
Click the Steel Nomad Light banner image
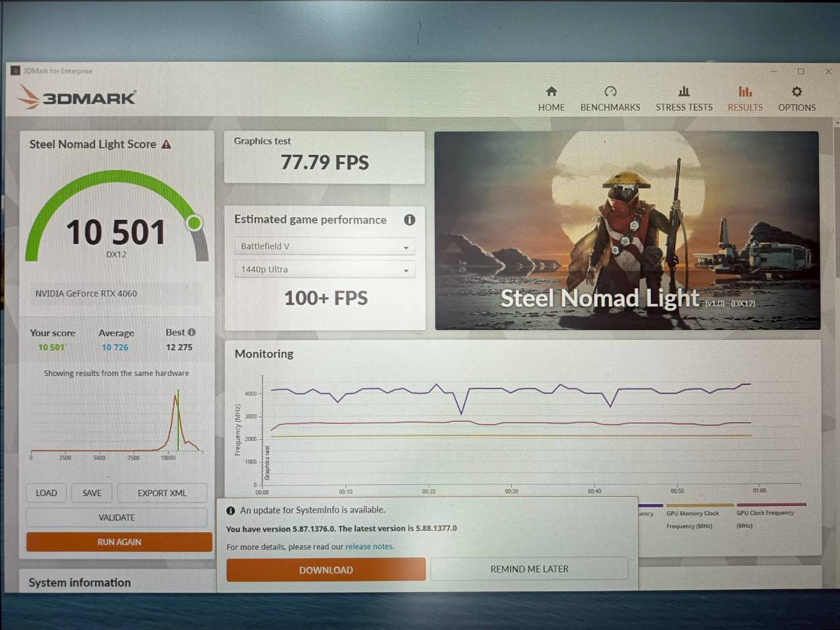click(627, 230)
